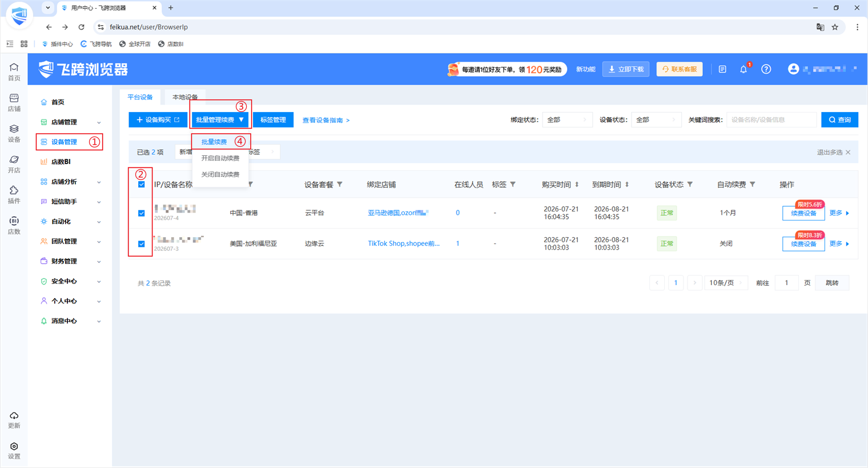This screenshot has width=868, height=468.
Task: Bookmark page with star icon
Action: [x=835, y=27]
